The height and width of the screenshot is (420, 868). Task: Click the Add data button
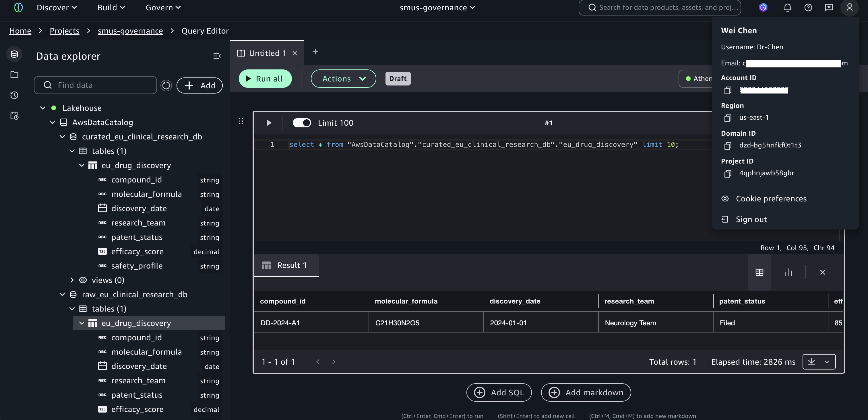pos(199,85)
